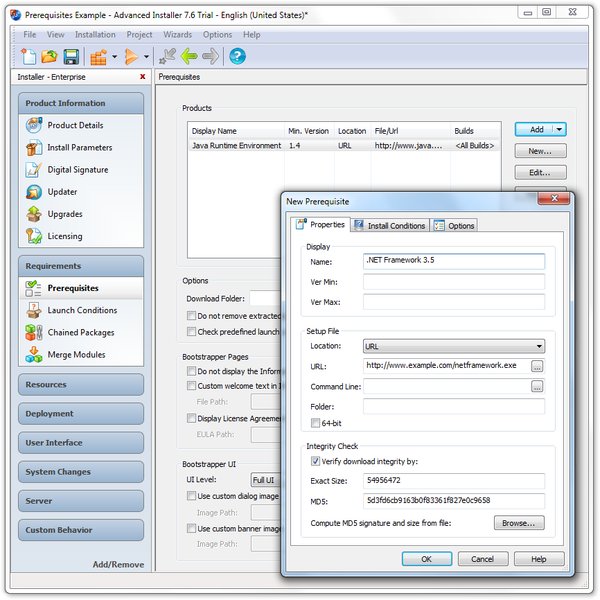Open the UI Level Full UI dropdown
This screenshot has width=600, height=600.
266,480
